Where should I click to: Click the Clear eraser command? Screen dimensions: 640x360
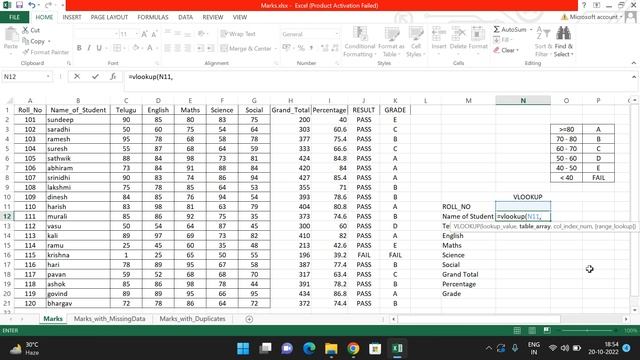[506, 50]
